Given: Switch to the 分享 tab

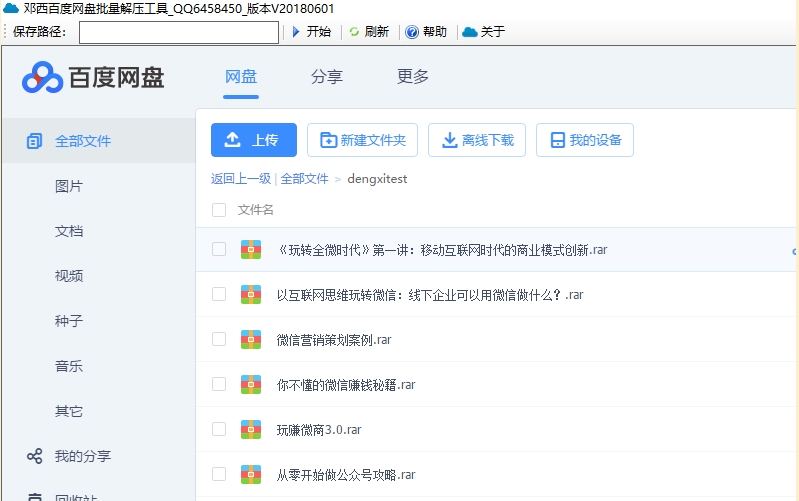Looking at the screenshot, I should [x=326, y=77].
